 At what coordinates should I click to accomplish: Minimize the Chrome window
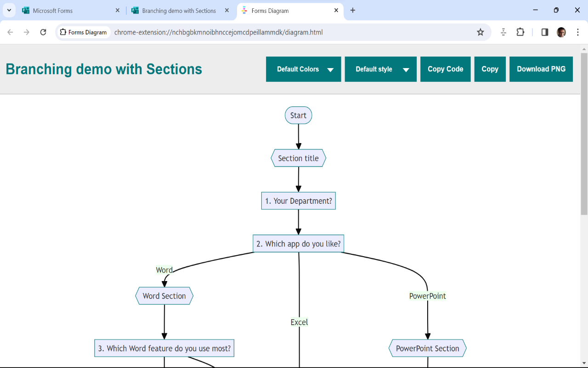tap(536, 10)
